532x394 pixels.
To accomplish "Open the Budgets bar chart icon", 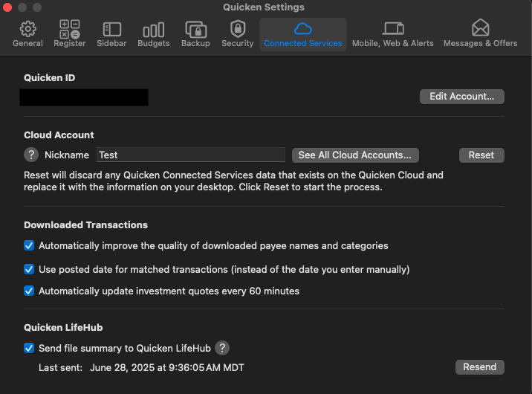I will tap(154, 30).
